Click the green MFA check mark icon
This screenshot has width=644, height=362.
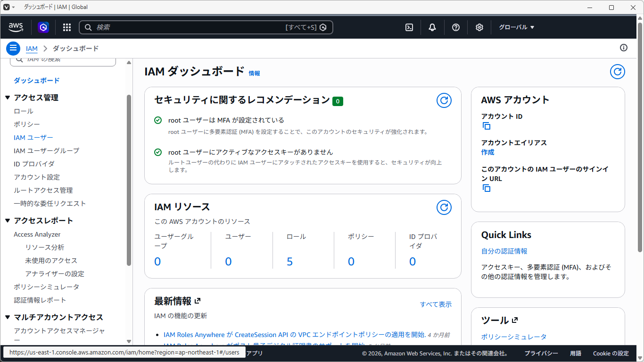pos(158,120)
